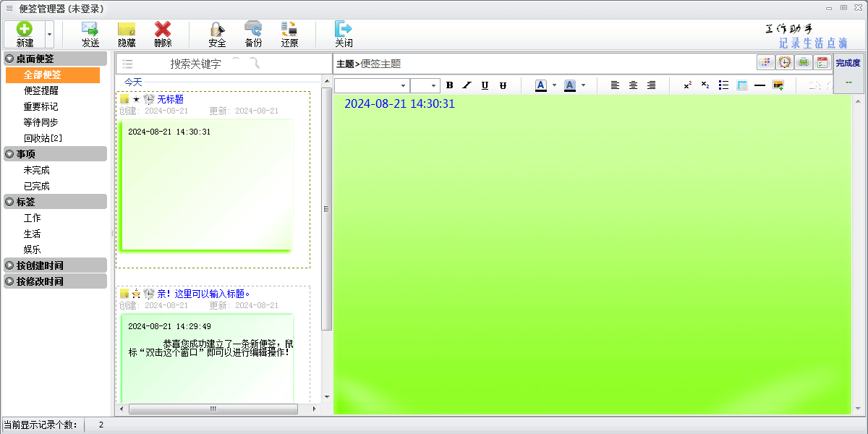868x434 pixels.
Task: Open the note reminder clock icon
Action: tap(784, 63)
